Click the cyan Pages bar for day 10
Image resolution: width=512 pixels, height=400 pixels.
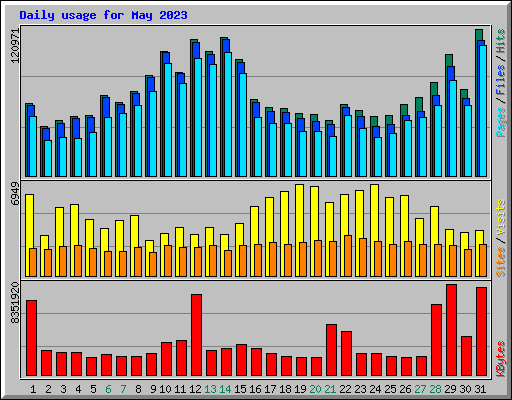click(x=168, y=120)
